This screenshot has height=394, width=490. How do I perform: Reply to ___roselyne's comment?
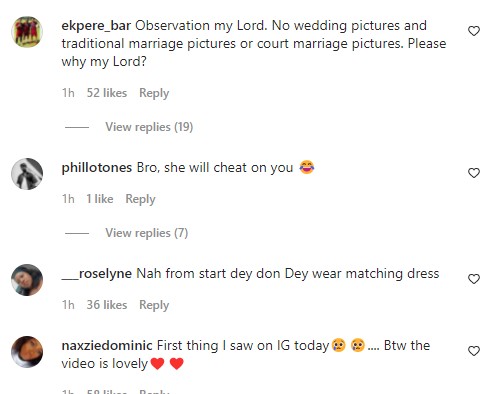[154, 305]
